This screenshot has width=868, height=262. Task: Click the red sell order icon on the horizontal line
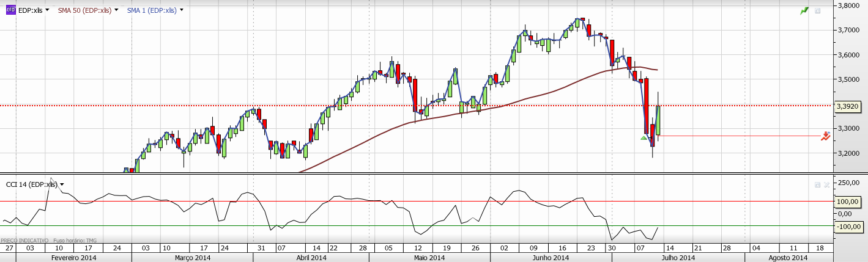pos(826,136)
